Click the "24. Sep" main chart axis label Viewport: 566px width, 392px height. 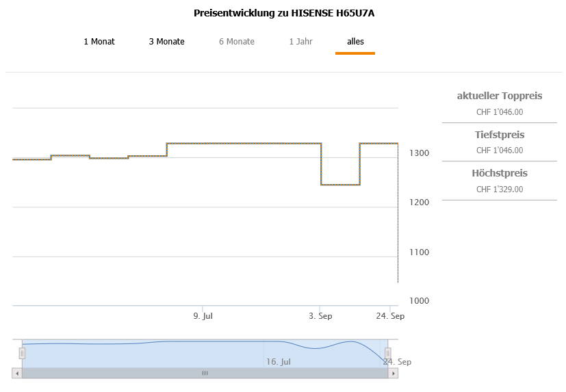[391, 316]
